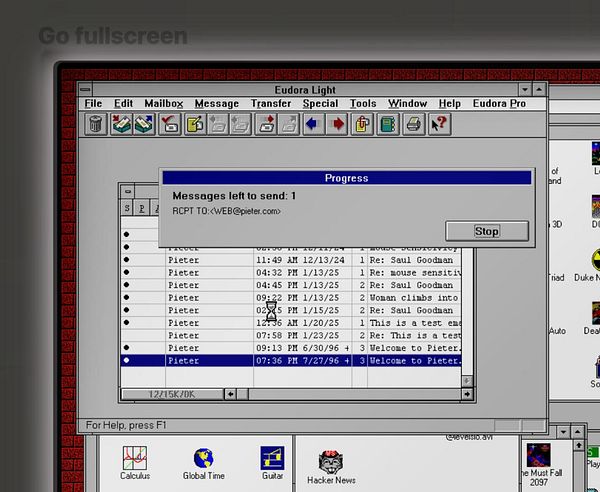
Task: Open the Message menu
Action: click(x=217, y=104)
